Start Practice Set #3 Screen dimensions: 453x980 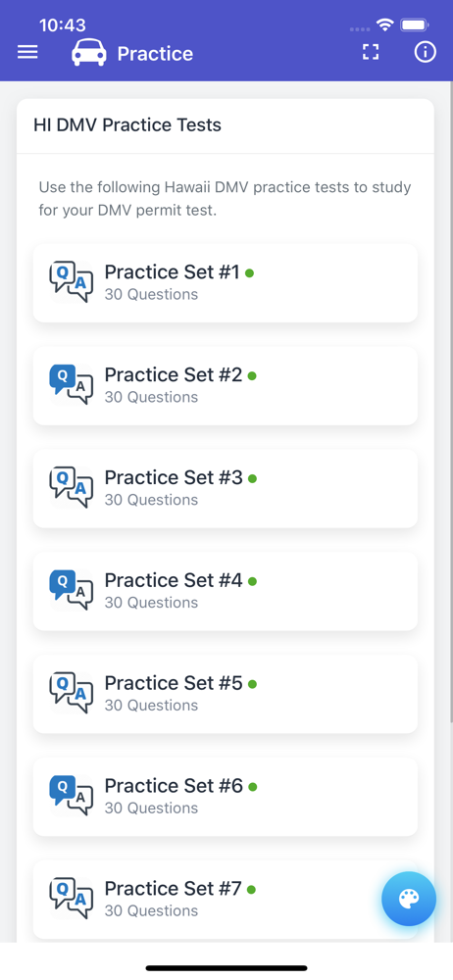pyautogui.click(x=226, y=488)
